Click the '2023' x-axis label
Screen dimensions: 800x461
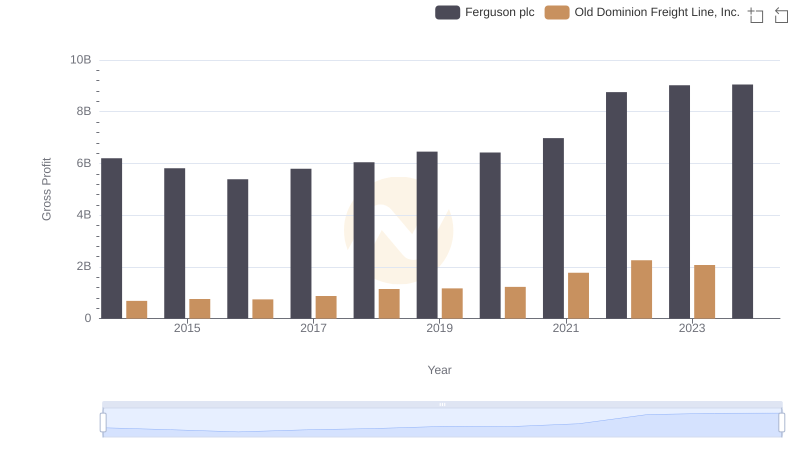[692, 328]
